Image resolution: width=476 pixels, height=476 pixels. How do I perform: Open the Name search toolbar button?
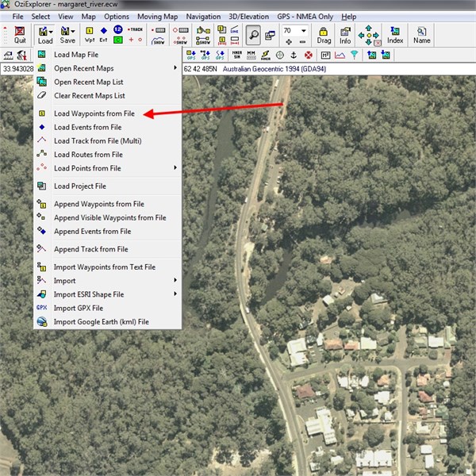click(422, 35)
